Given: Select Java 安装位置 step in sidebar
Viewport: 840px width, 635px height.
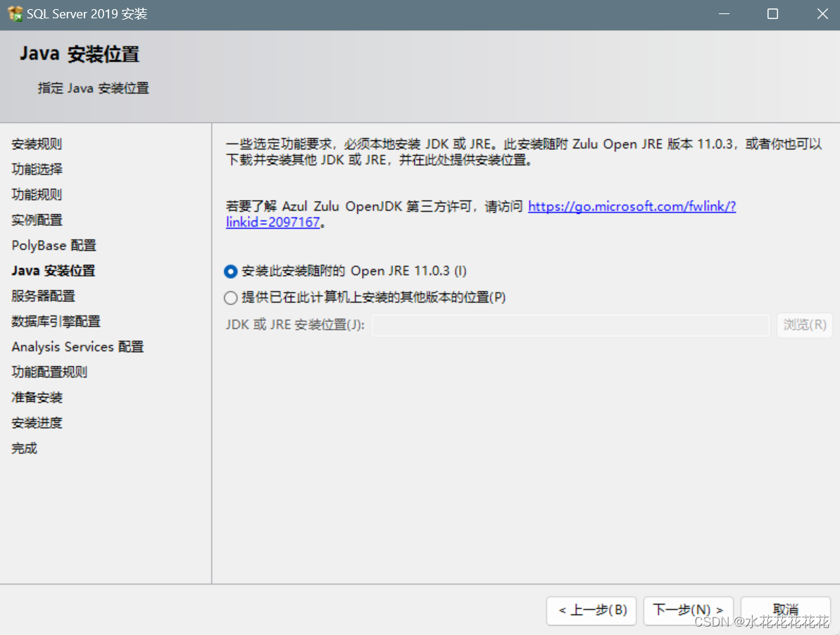Looking at the screenshot, I should point(53,271).
